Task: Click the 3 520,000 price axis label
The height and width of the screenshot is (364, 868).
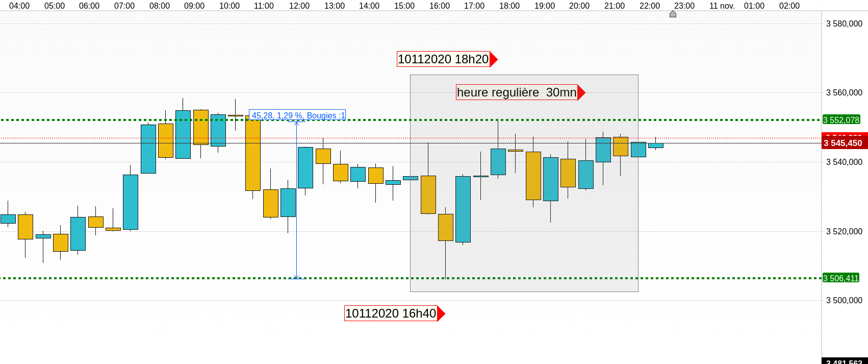Action: [x=844, y=231]
